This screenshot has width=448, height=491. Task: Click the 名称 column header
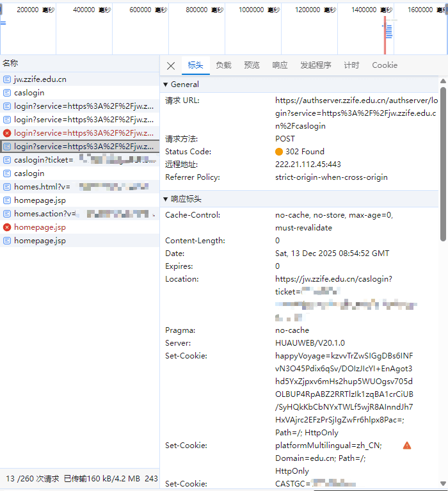pos(10,63)
